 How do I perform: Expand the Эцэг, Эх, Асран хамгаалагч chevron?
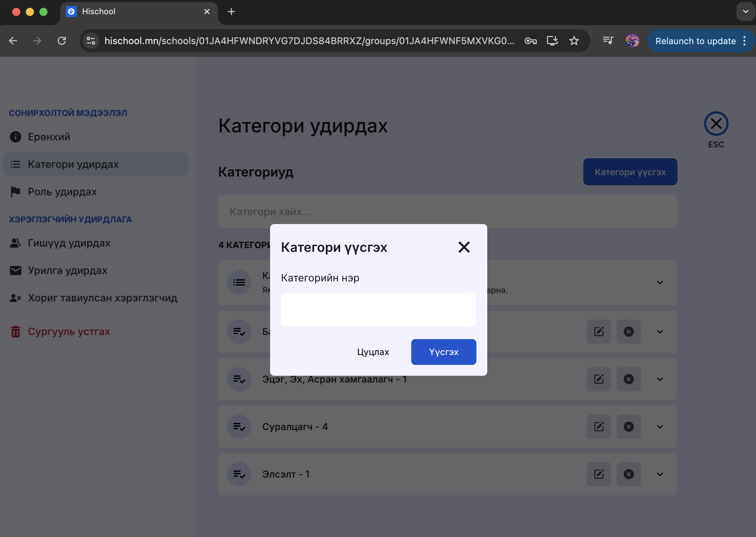(660, 379)
